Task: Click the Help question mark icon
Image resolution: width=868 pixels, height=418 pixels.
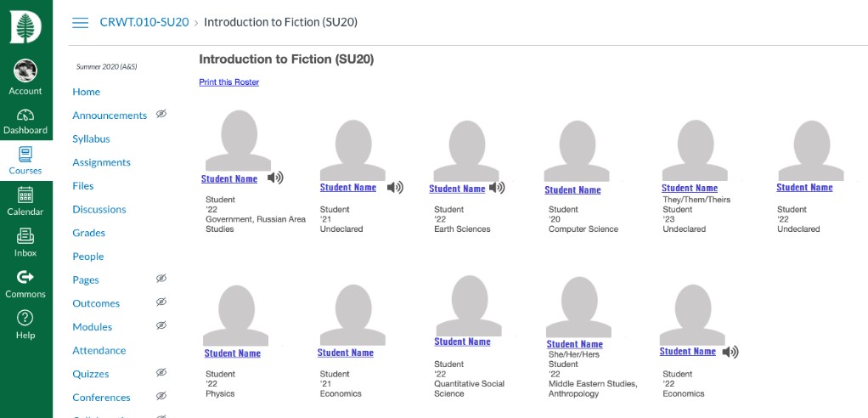Action: tap(25, 318)
